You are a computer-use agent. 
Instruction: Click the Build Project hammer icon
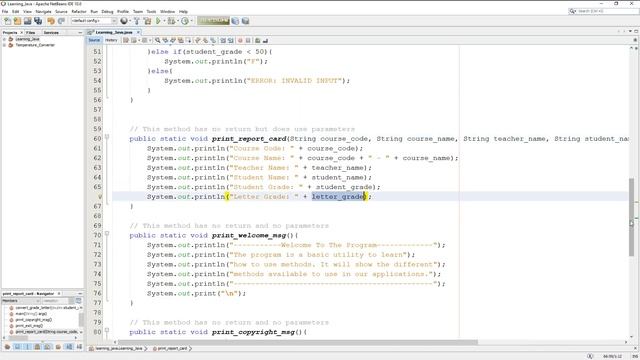(137, 21)
